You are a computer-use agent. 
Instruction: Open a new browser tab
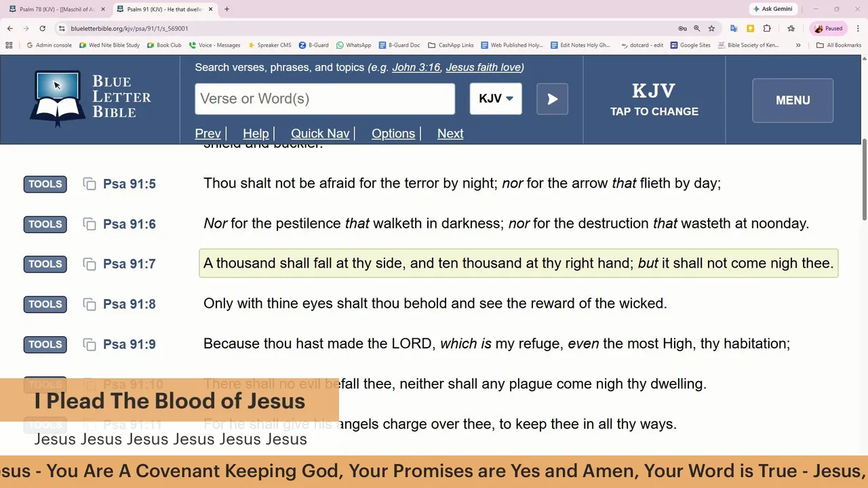point(226,9)
